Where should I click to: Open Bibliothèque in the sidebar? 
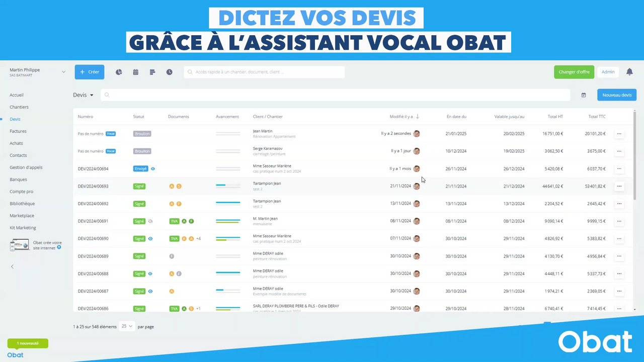[x=22, y=204]
